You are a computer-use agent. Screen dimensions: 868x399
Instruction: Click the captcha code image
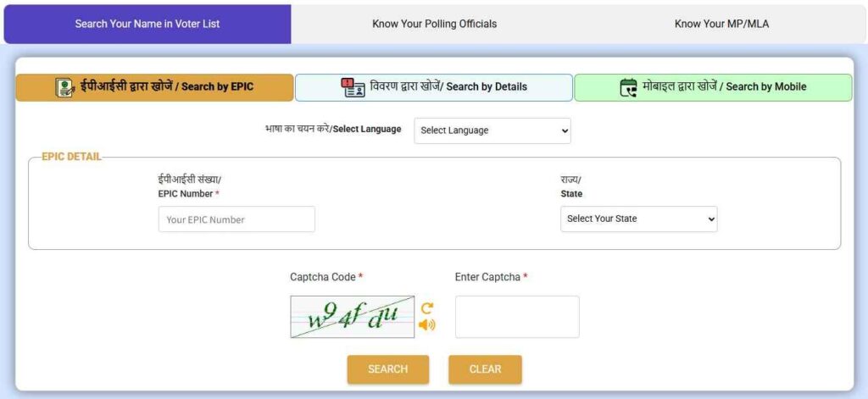point(353,317)
